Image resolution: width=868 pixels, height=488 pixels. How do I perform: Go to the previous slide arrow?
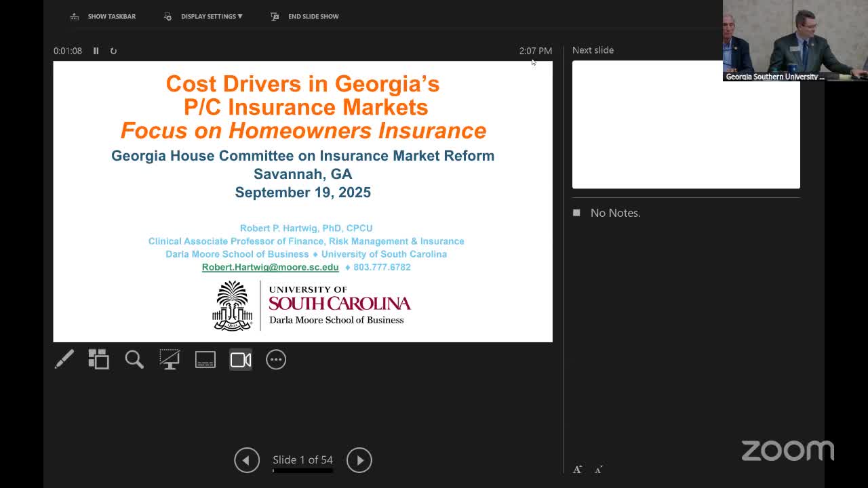click(x=247, y=460)
